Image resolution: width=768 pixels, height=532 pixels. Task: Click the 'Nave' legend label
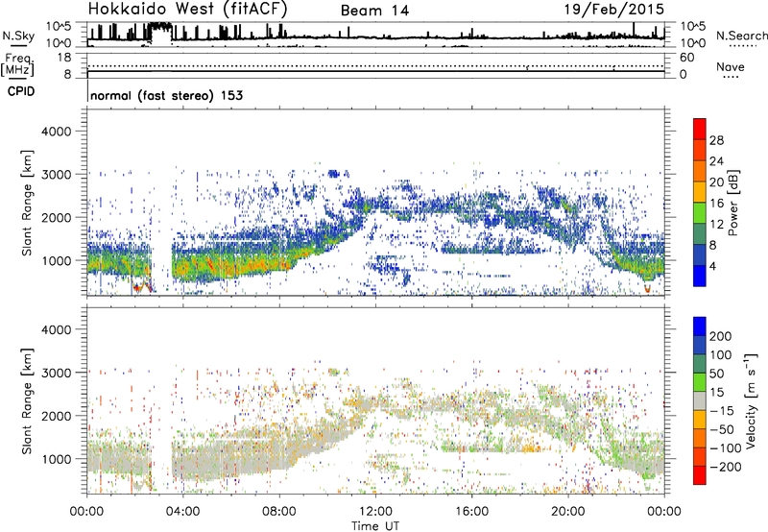coord(731,66)
